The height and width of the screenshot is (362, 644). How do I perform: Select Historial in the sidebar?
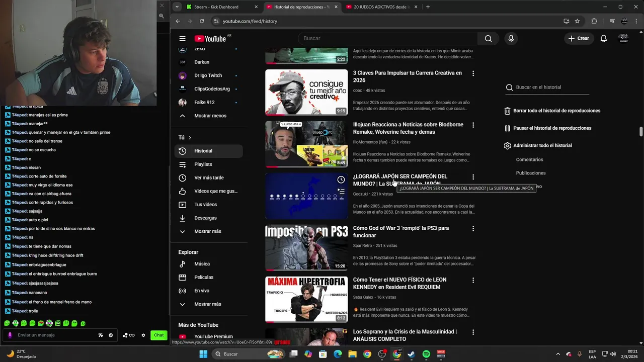208,151
